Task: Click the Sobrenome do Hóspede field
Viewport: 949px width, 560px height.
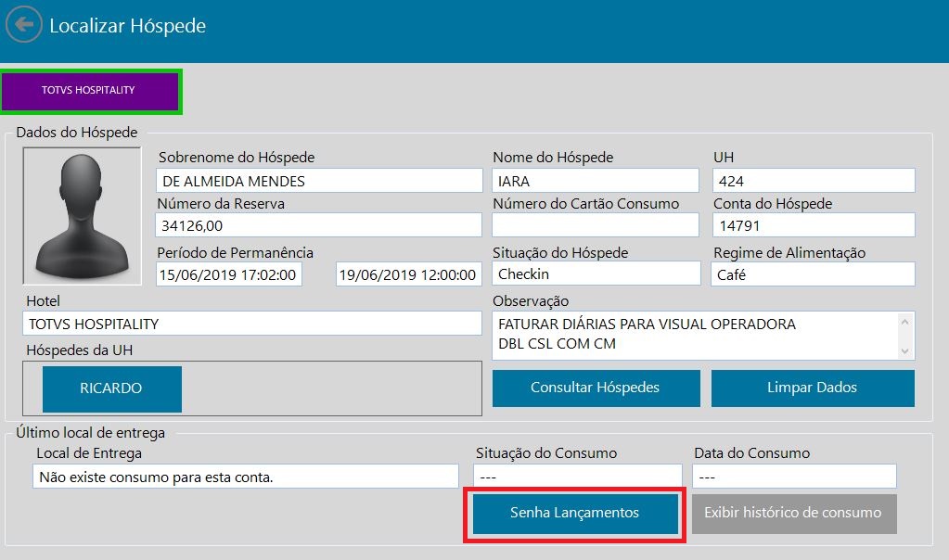Action: 319,181
